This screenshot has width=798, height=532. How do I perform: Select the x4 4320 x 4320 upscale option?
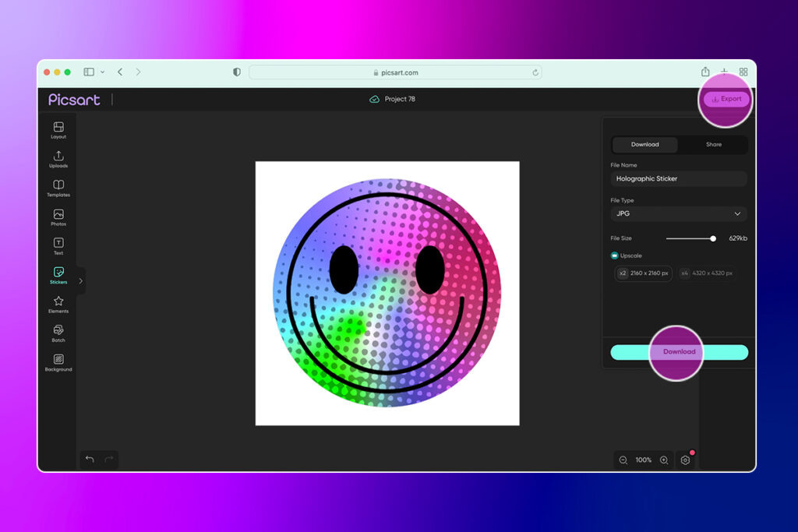[x=707, y=273]
